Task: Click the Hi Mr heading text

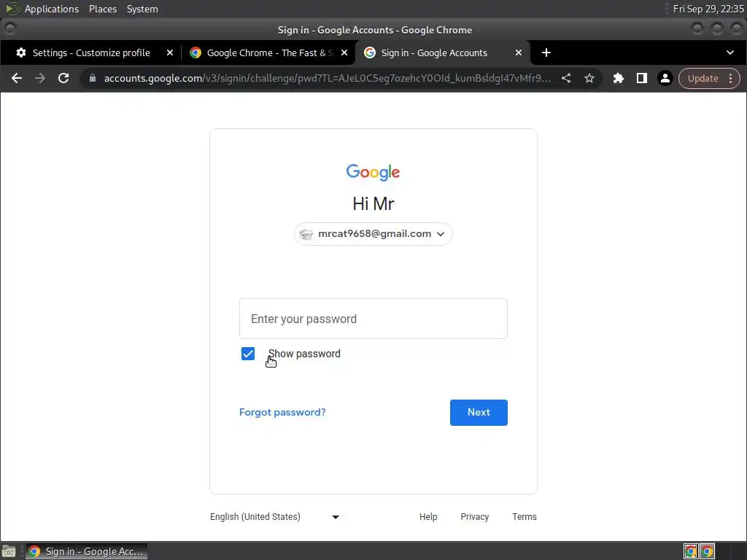Action: [373, 204]
